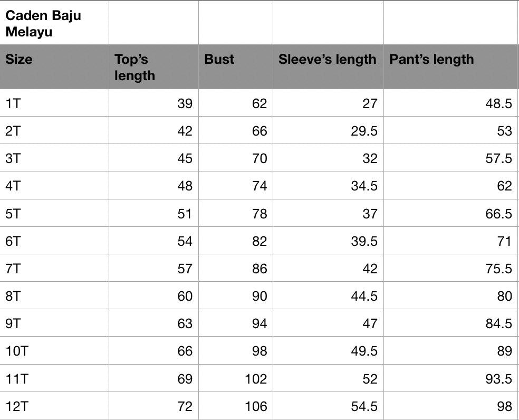Select the 8T size row label
519x420 pixels.
[x=13, y=296]
